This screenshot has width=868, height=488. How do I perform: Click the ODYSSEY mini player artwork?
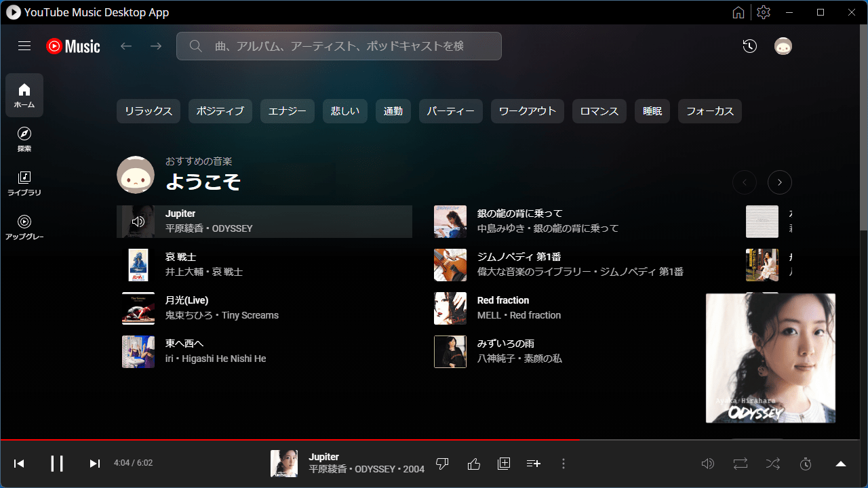point(770,358)
